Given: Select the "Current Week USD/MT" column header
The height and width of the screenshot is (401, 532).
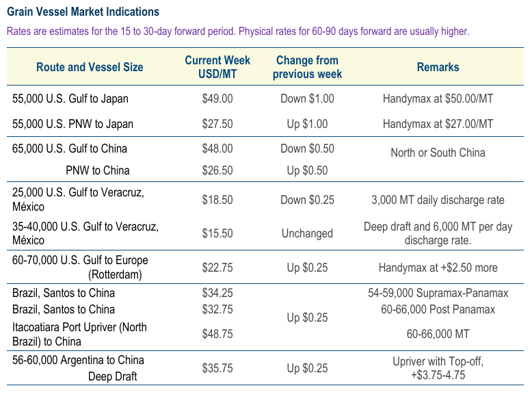Looking at the screenshot, I should 217,67.
